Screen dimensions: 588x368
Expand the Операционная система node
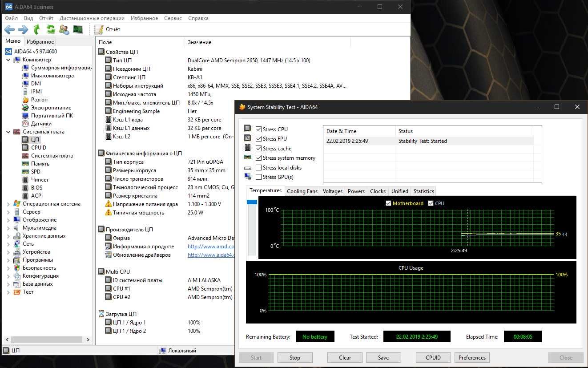coord(8,204)
